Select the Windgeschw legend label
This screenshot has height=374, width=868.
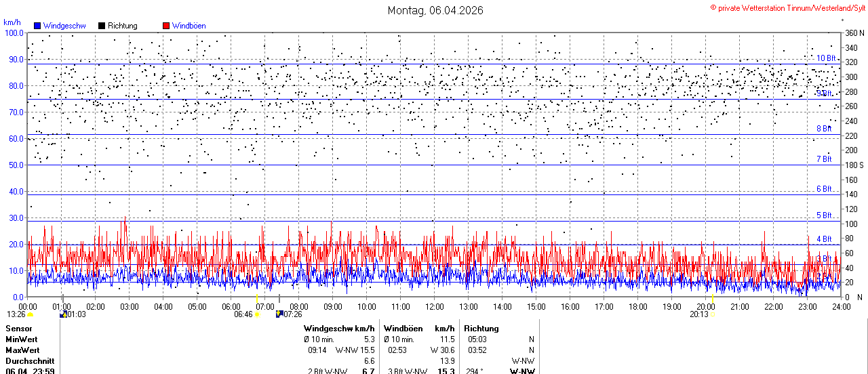coord(64,26)
